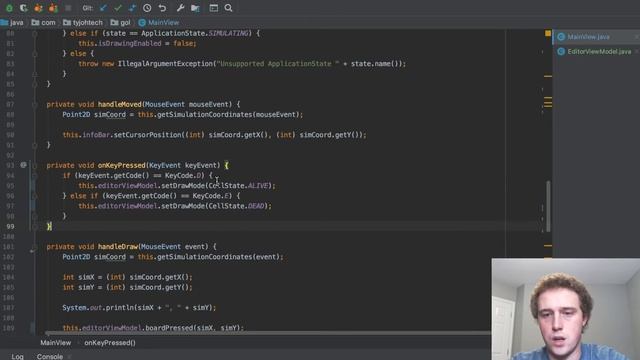Click isDrawingEnabled field assignment
640x360 pixels.
coord(129,43)
